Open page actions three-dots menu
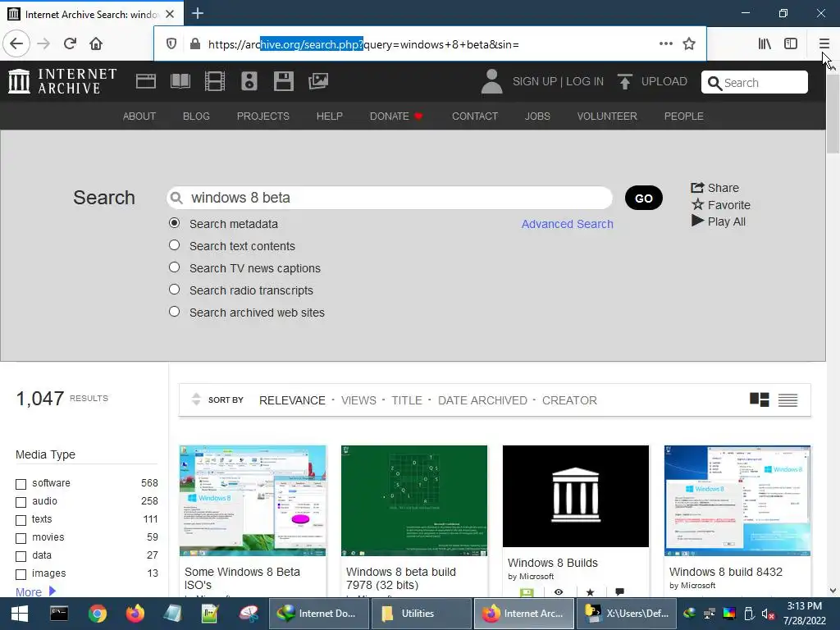The height and width of the screenshot is (630, 840). coord(666,44)
